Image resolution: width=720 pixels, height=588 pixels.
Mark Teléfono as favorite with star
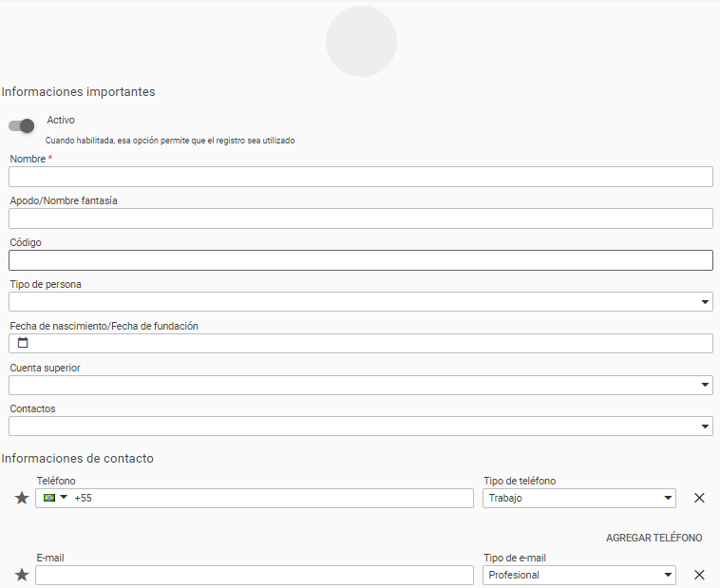pos(22,498)
